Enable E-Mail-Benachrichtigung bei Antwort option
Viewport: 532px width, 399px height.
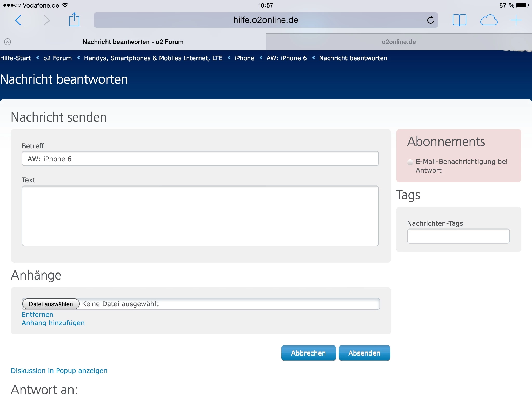pyautogui.click(x=410, y=162)
